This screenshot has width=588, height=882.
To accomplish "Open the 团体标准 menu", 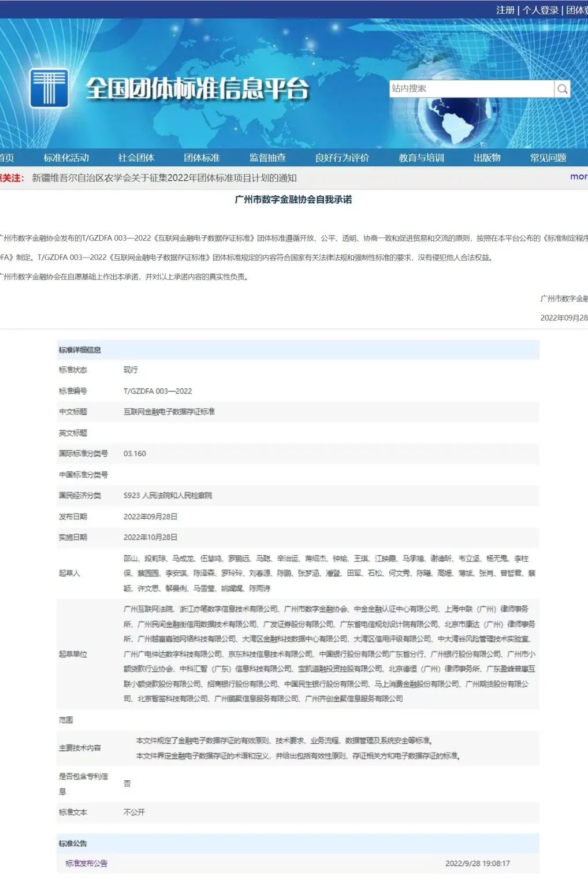I will pyautogui.click(x=202, y=158).
